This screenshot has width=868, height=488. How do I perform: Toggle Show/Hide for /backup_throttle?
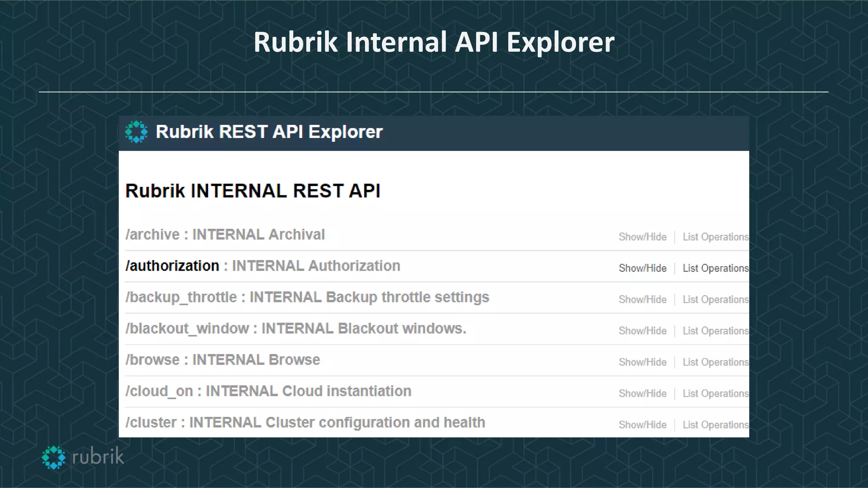click(x=643, y=299)
